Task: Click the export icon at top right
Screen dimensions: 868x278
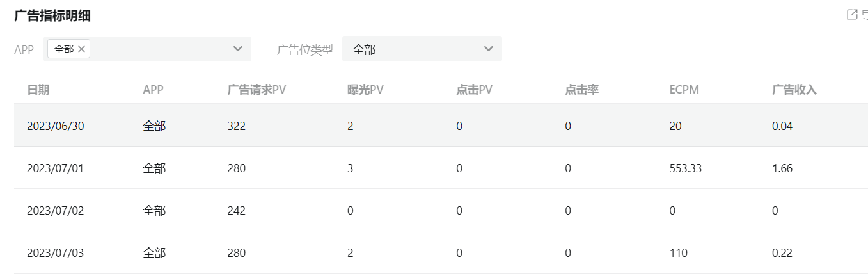Action: point(851,15)
